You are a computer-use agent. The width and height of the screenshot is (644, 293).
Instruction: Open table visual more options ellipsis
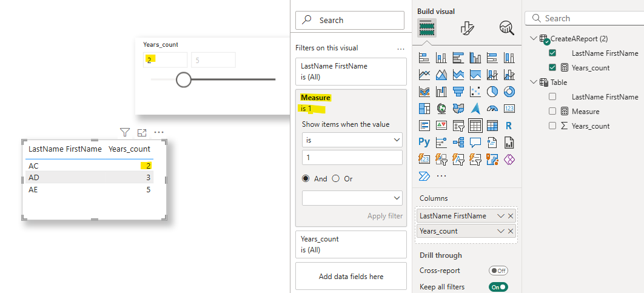tap(159, 132)
